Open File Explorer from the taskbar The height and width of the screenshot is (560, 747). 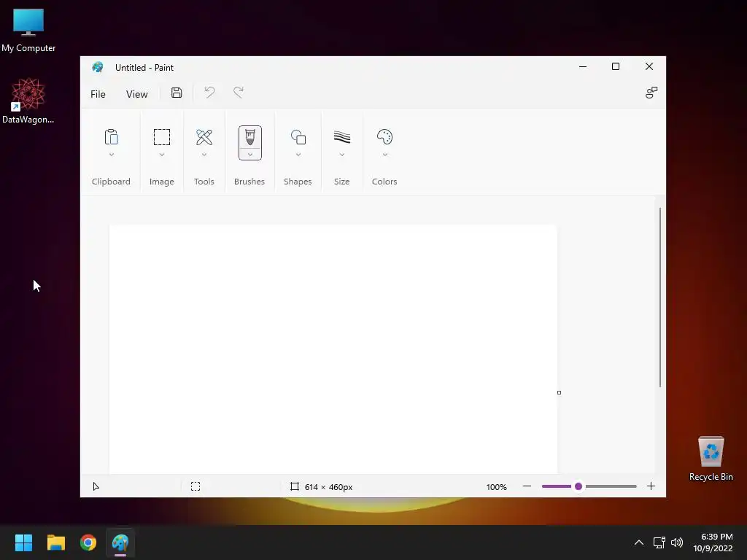pos(55,542)
